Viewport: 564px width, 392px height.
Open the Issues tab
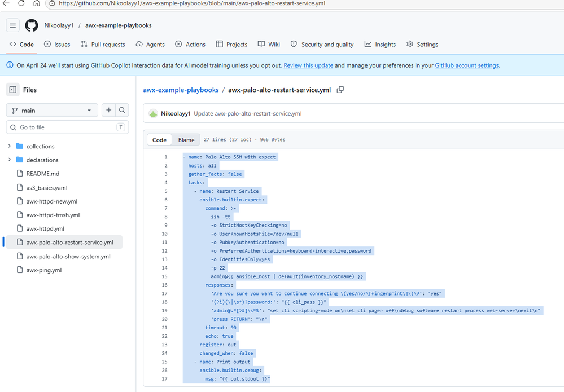point(57,44)
